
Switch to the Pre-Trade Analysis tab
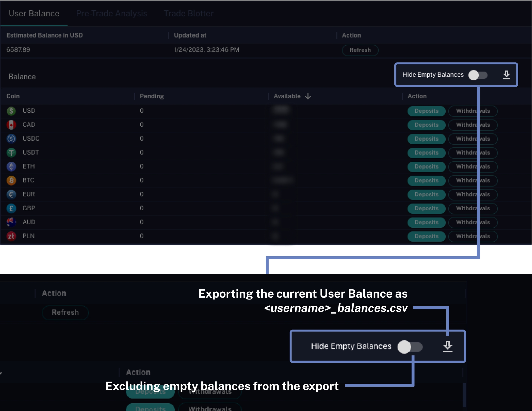[112, 13]
